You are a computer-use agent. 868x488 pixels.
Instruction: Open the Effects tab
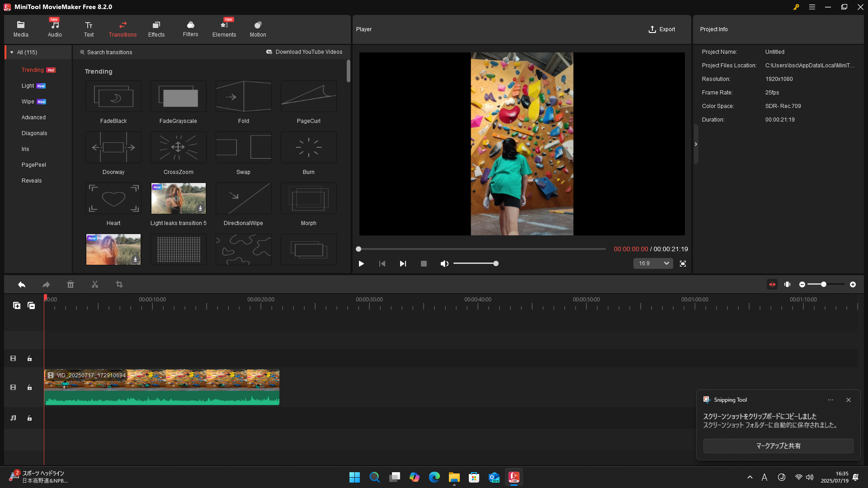pos(156,29)
